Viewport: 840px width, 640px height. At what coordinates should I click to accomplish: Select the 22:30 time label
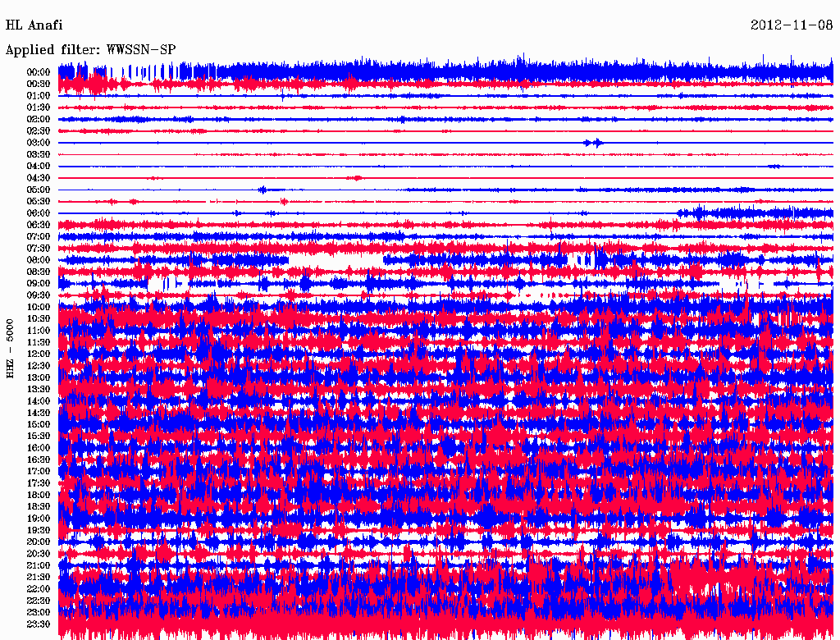[x=38, y=601]
